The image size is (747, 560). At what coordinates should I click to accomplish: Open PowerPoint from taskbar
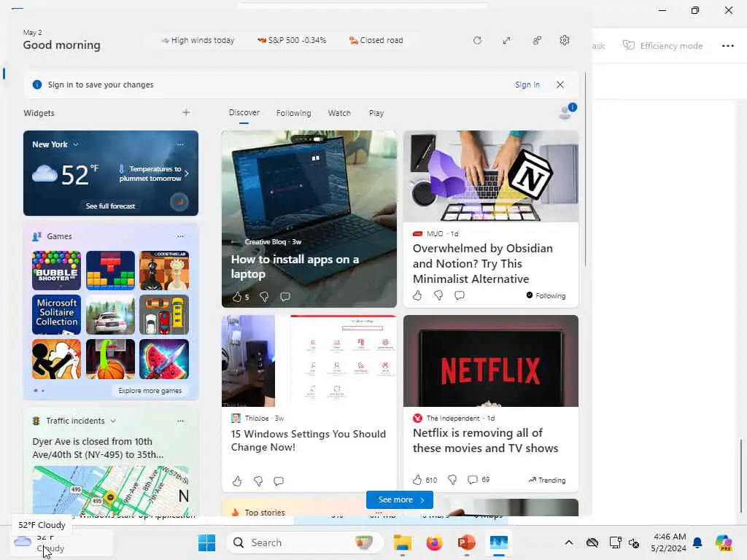click(466, 542)
